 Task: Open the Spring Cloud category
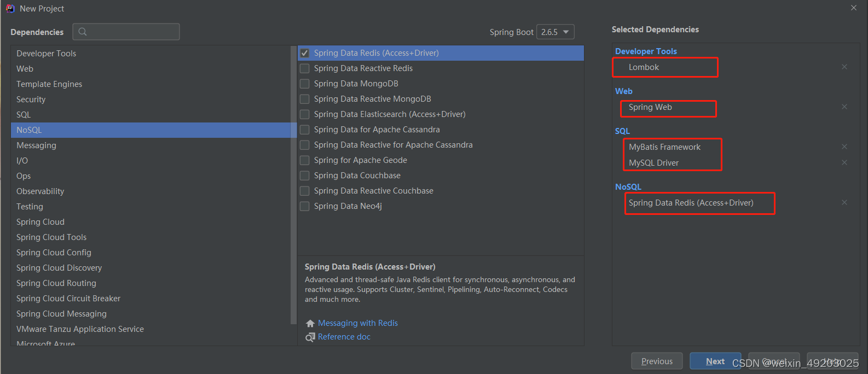pyautogui.click(x=151, y=222)
